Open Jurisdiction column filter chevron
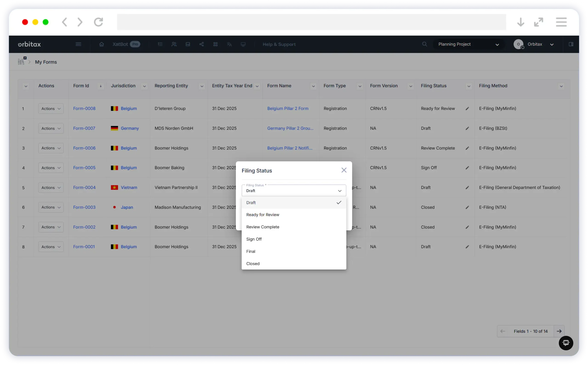 (144, 86)
